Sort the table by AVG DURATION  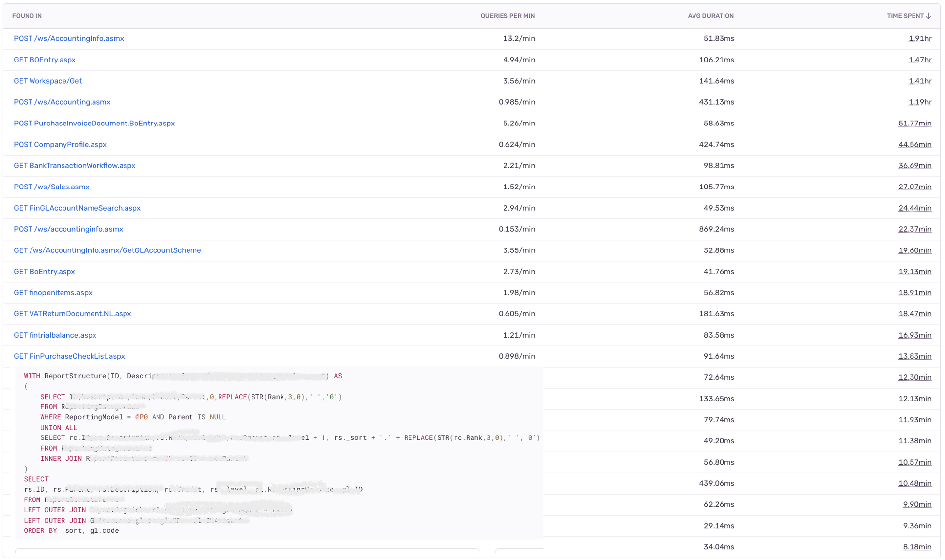[711, 15]
